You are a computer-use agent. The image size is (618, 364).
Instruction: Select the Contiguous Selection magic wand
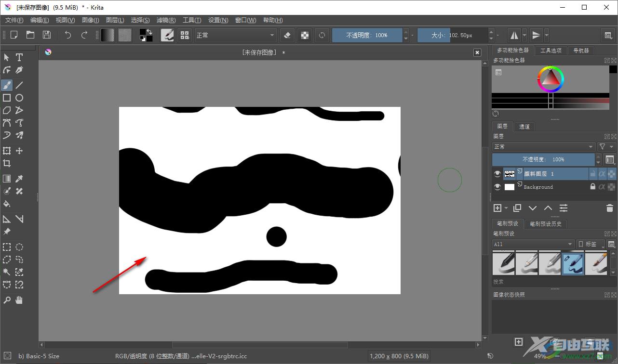click(x=7, y=272)
